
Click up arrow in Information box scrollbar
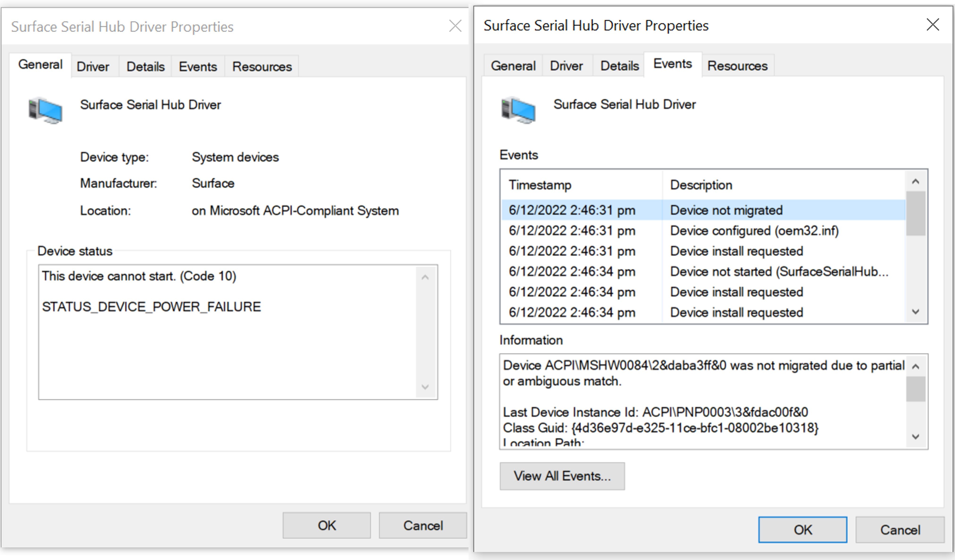(916, 366)
